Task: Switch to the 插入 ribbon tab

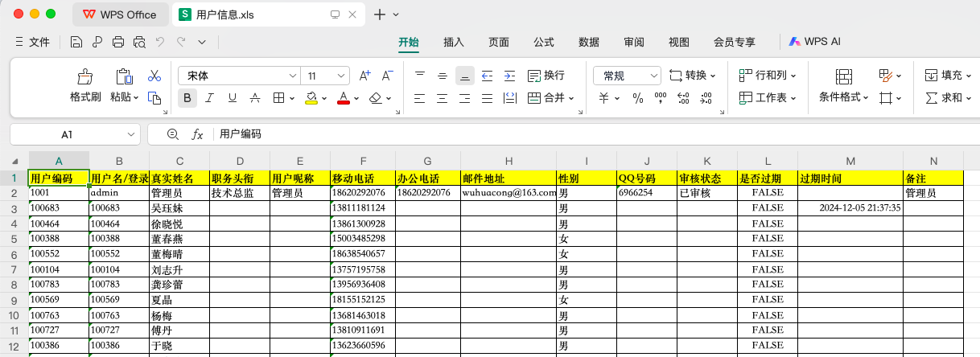Action: pos(454,42)
